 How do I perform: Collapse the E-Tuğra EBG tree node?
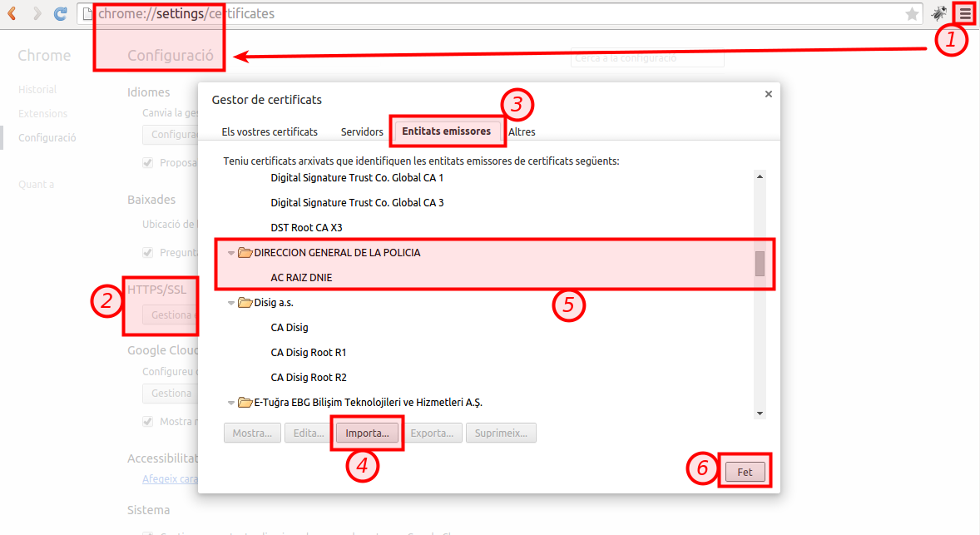(231, 403)
